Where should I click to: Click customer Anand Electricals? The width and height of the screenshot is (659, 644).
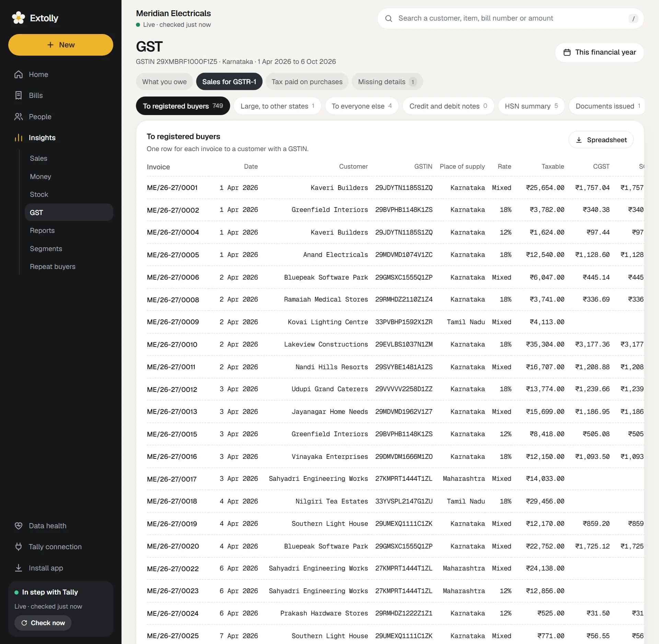(x=335, y=255)
